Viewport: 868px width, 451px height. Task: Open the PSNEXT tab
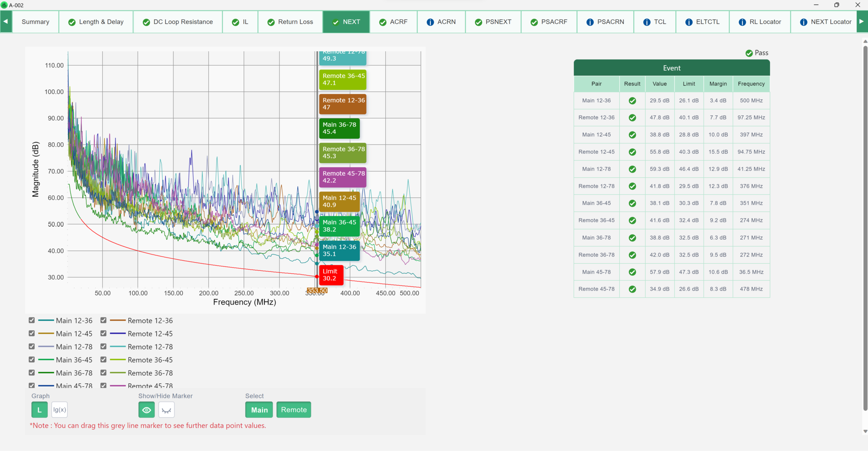(493, 22)
